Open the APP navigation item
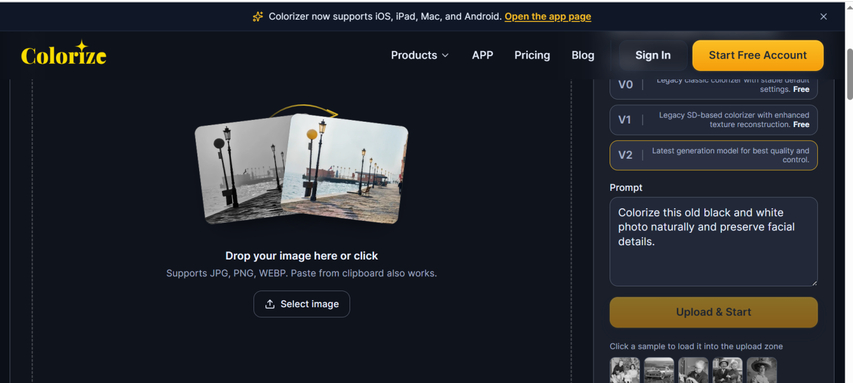 (483, 55)
